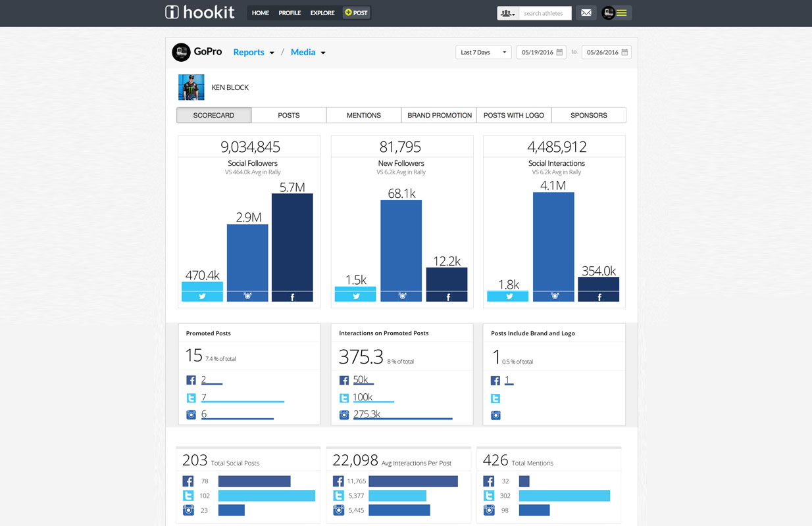This screenshot has width=812, height=526.
Task: Click Instagram icon under Social Interactions chart
Action: (554, 297)
